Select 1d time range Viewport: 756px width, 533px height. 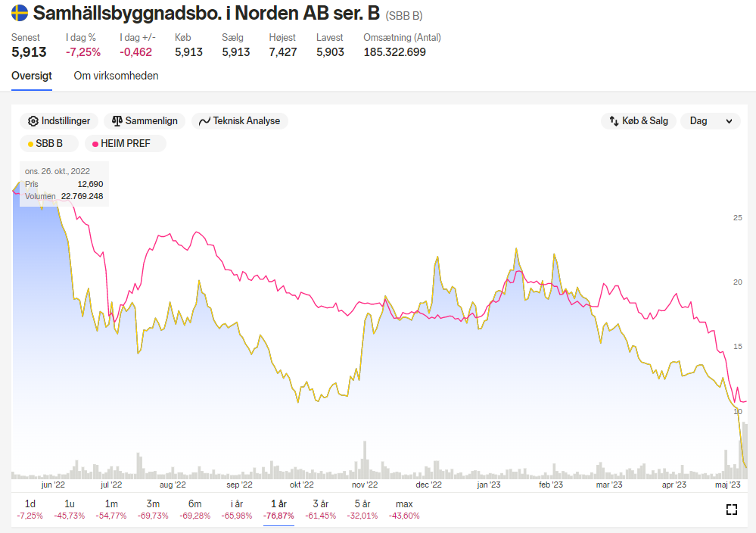tap(30, 510)
